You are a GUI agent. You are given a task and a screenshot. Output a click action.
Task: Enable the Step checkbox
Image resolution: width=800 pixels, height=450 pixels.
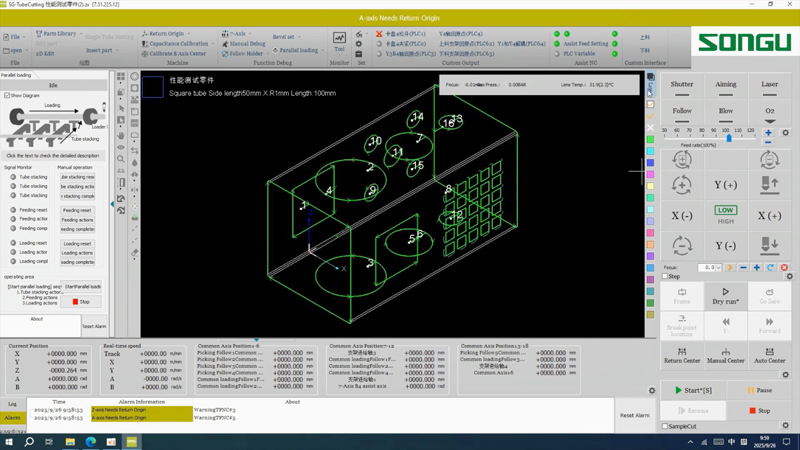[x=665, y=277]
